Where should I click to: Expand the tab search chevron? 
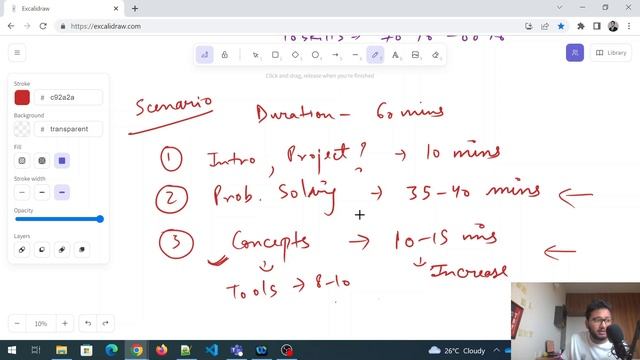click(x=560, y=8)
